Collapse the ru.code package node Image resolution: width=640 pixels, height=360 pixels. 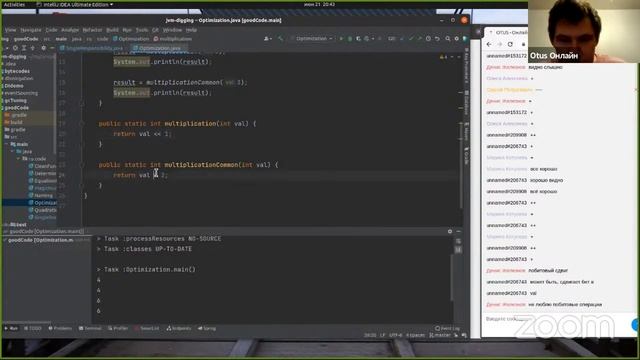[x=19, y=159]
